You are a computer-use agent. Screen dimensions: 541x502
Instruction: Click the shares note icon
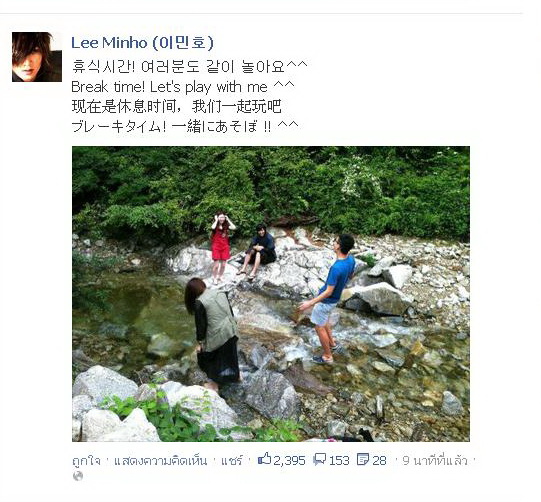pos(363,460)
